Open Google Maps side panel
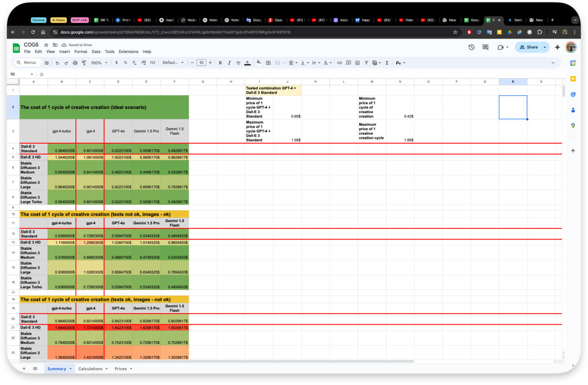 (573, 126)
